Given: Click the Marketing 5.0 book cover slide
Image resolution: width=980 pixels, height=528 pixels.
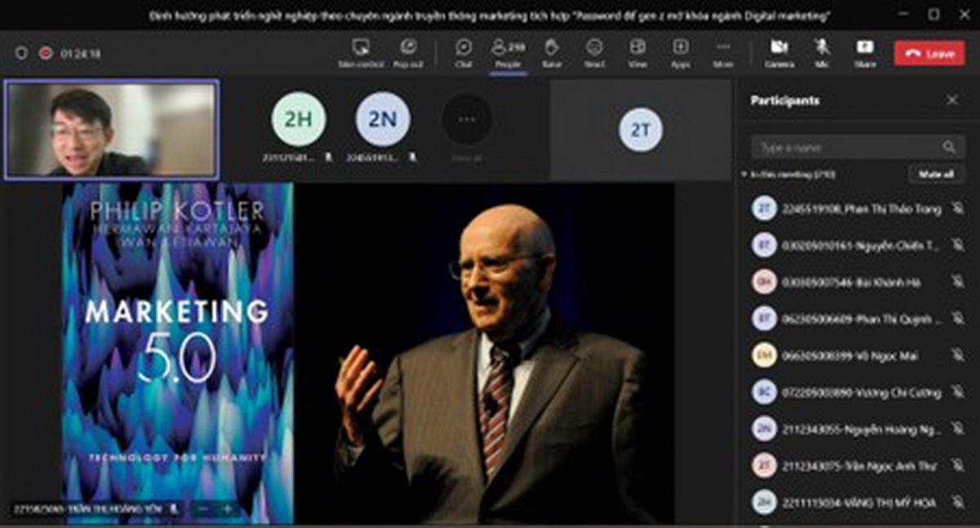Looking at the screenshot, I should pyautogui.click(x=177, y=353).
